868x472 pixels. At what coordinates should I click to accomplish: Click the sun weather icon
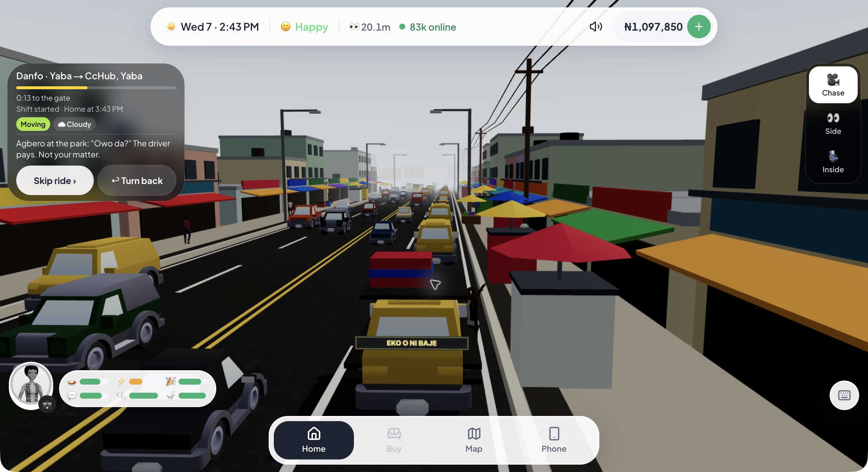(x=171, y=27)
